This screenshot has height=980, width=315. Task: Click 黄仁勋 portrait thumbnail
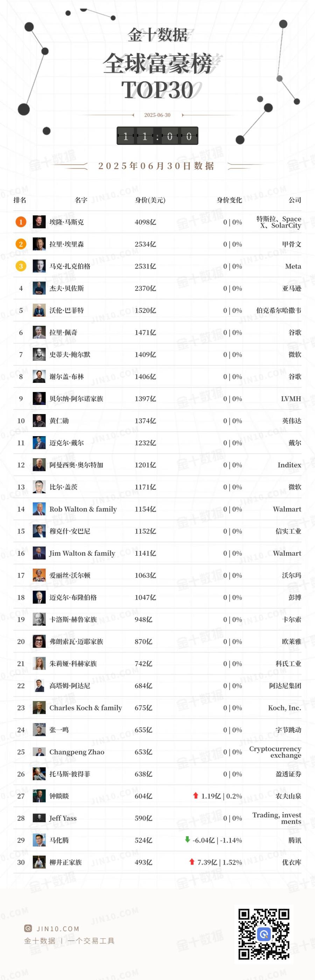(39, 420)
